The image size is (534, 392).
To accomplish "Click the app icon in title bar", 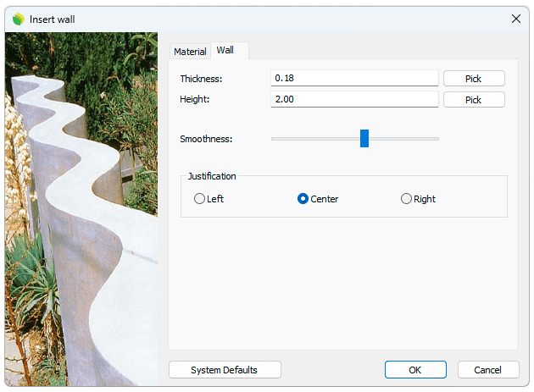I will pos(19,19).
